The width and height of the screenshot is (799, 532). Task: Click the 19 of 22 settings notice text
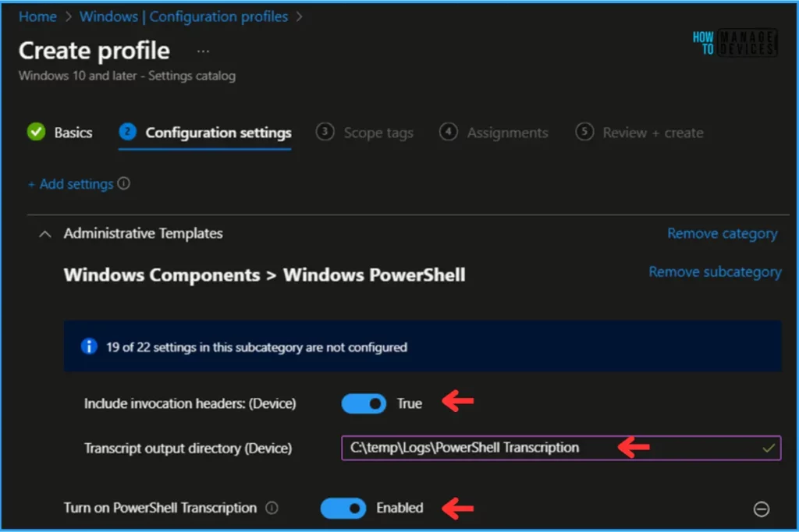pyautogui.click(x=256, y=348)
